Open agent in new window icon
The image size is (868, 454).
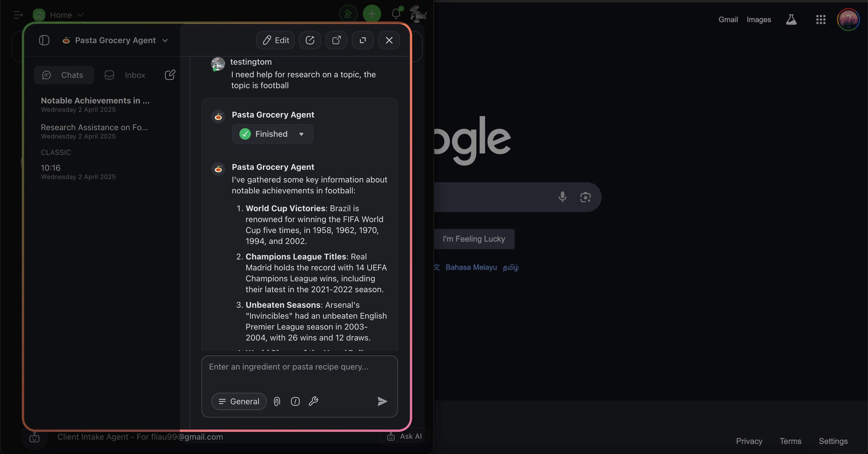pyautogui.click(x=336, y=40)
